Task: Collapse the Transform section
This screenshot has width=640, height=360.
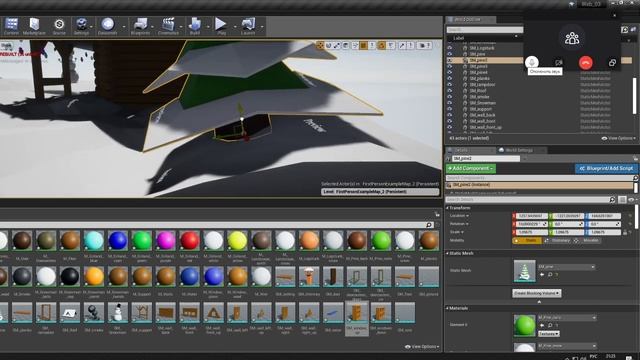Action: point(447,208)
